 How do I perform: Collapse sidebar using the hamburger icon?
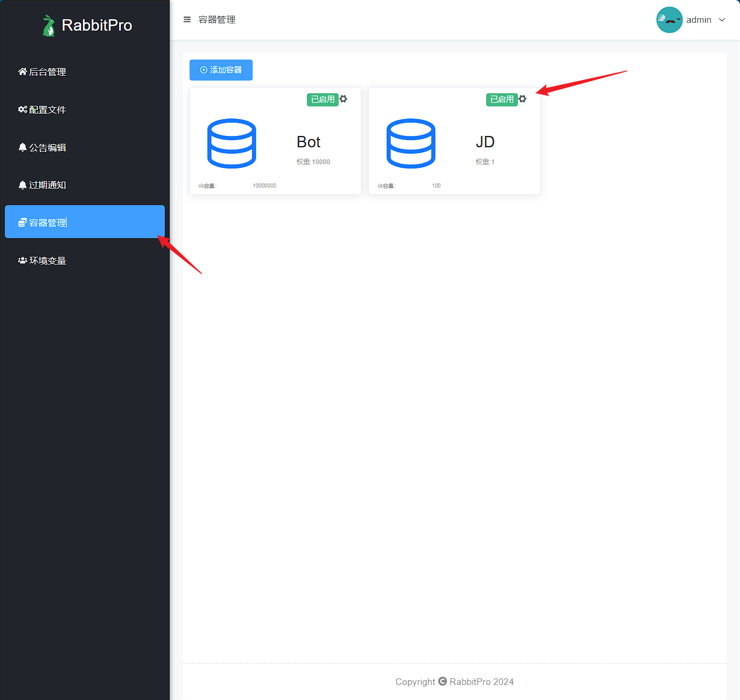pyautogui.click(x=187, y=20)
